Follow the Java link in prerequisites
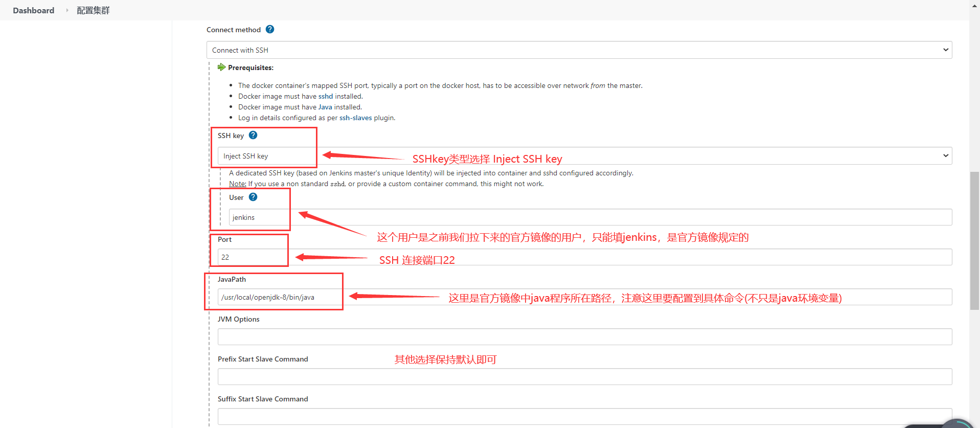The height and width of the screenshot is (428, 980). tap(325, 107)
